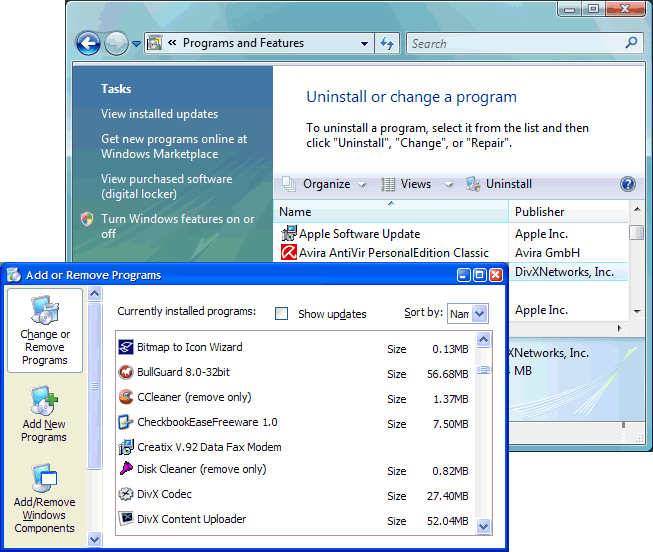Screen dimensions: 653x552
Task: Click installed programs list scrollbar thumb
Action: click(x=484, y=370)
